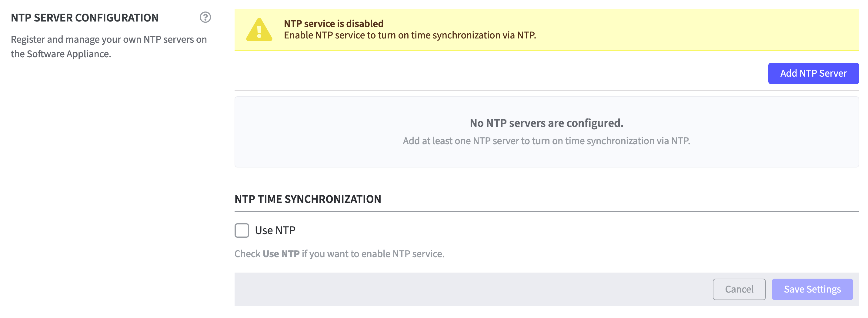This screenshot has height=318, width=868.
Task: Click the 'NTP service is disabled' title
Action: [333, 24]
